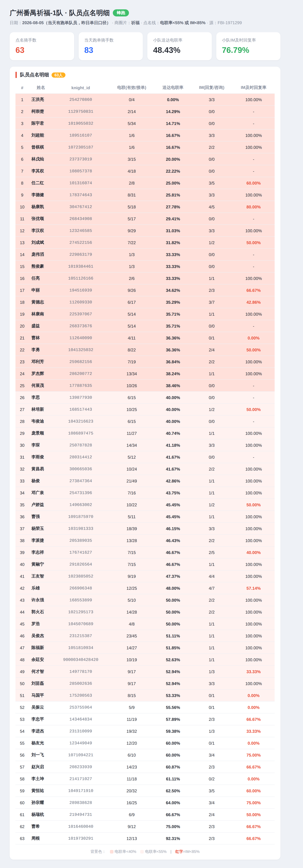Click the source code FBI-1971299
303x868 pixels.
pyautogui.click(x=230, y=23)
